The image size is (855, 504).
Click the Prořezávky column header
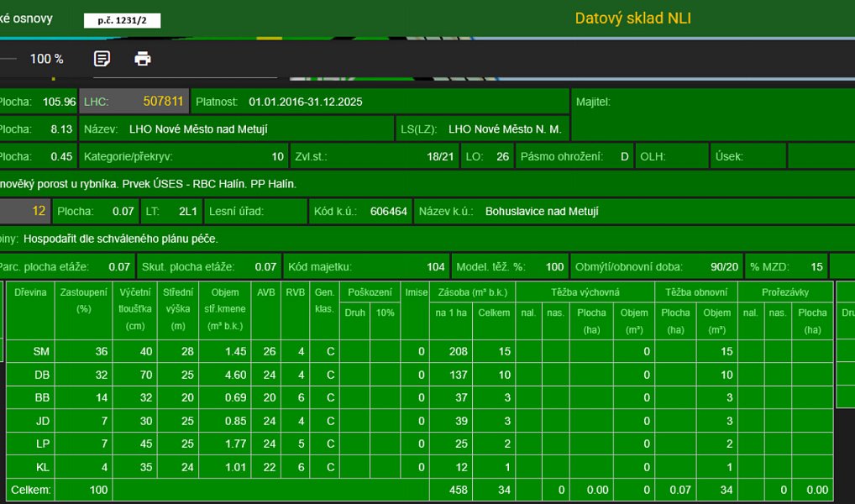pyautogui.click(x=785, y=292)
